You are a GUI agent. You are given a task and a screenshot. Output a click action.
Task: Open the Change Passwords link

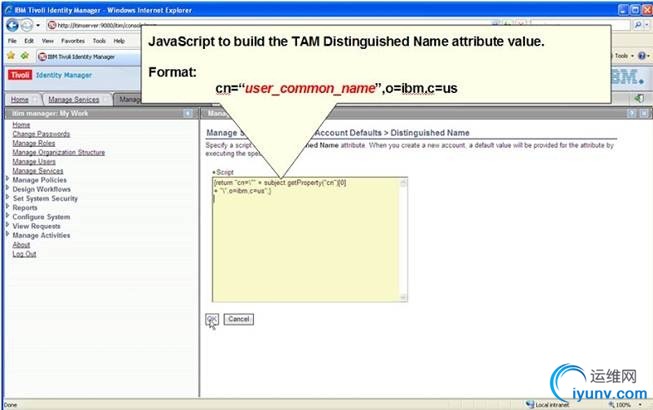tap(41, 134)
